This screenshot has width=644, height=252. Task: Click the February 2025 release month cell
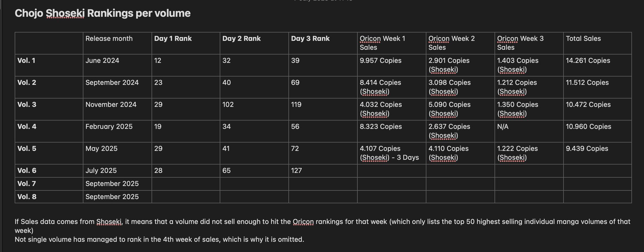pos(117,131)
